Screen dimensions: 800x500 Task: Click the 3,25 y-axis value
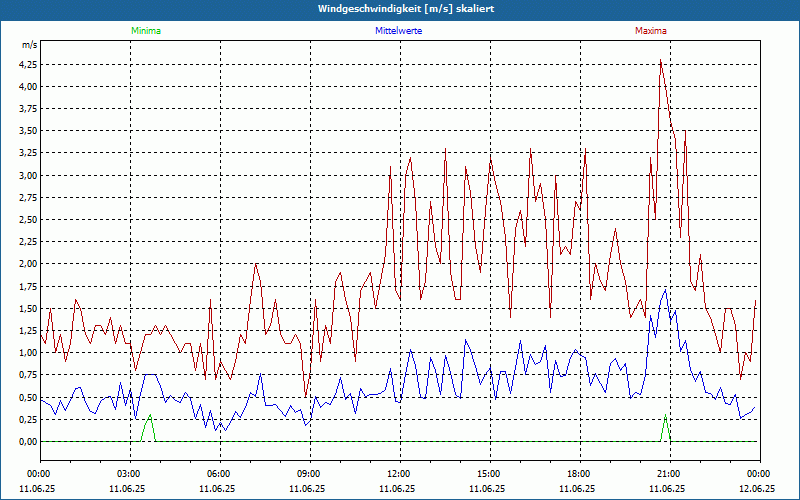click(28, 154)
